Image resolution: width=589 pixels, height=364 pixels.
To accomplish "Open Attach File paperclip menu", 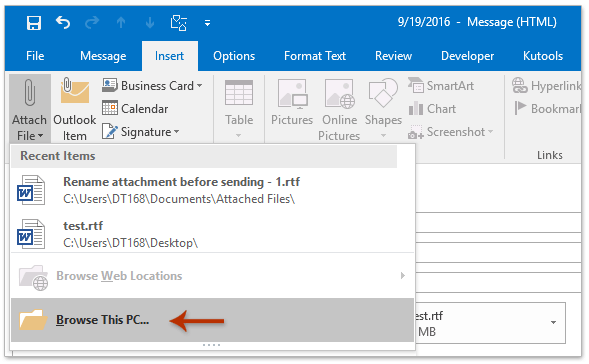I will pyautogui.click(x=30, y=109).
